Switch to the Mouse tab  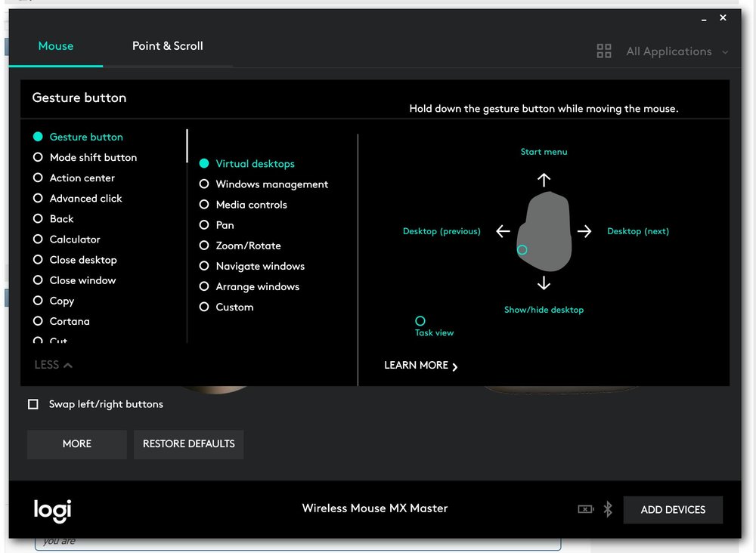tap(56, 46)
